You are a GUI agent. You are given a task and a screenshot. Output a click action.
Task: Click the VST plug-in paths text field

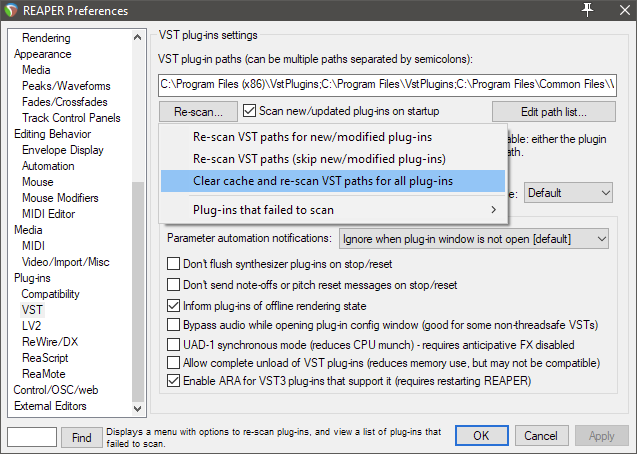point(388,85)
